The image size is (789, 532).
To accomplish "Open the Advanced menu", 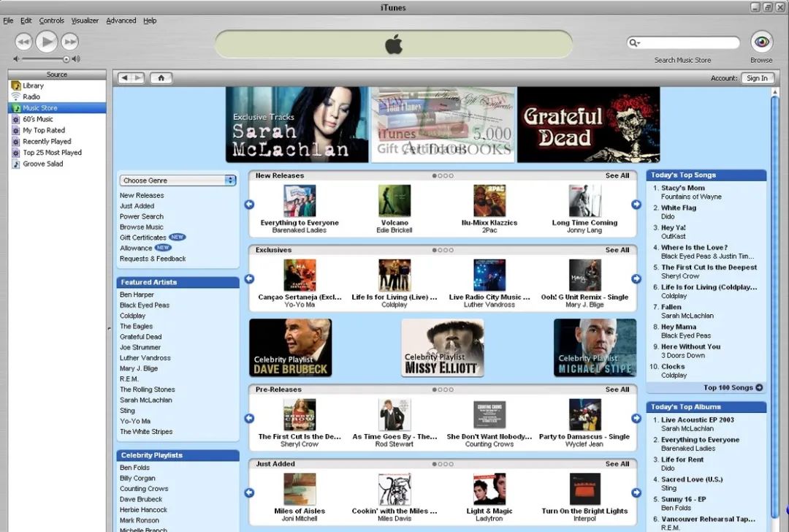I will 121,20.
